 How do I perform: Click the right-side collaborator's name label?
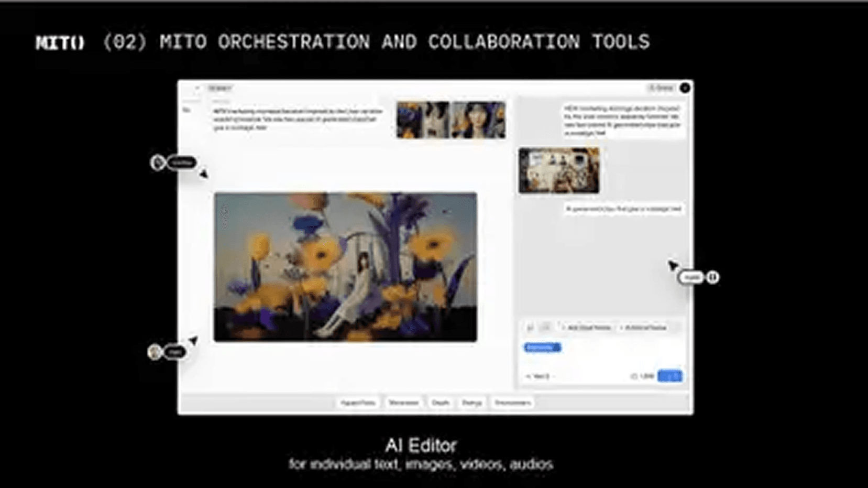(691, 277)
